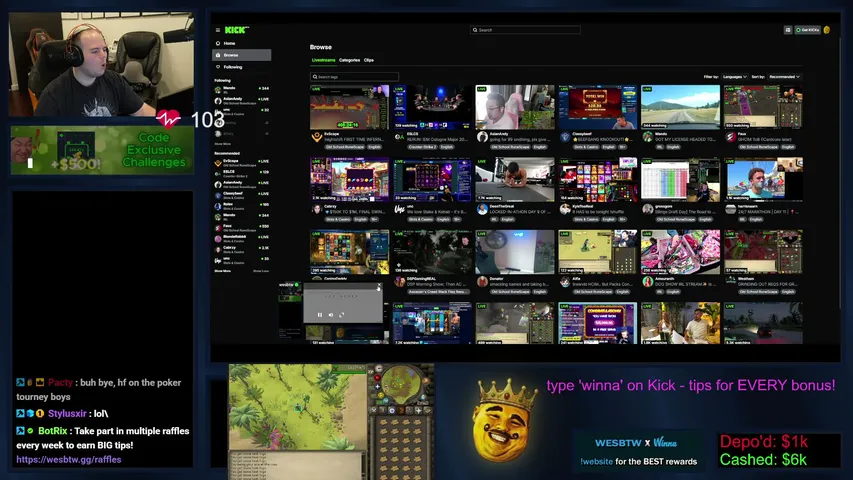The image size is (853, 480).
Task: Click the Code Exclusive Challenges banner
Action: pyautogui.click(x=102, y=150)
